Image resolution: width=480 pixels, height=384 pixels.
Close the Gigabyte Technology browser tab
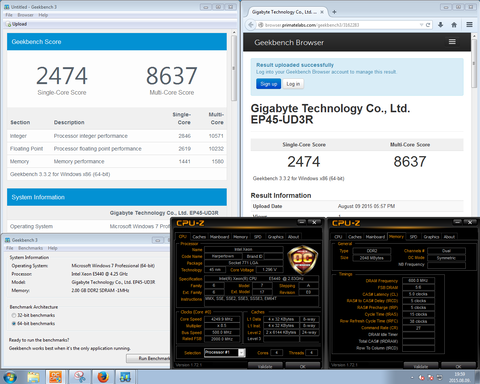click(x=322, y=12)
